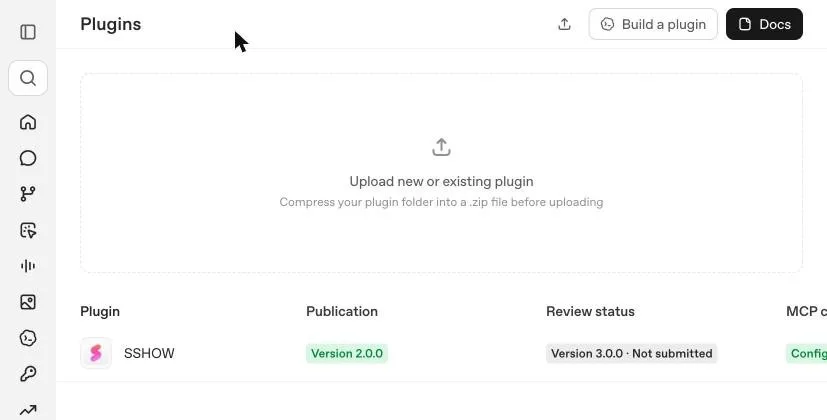Viewport: 827px width, 420px height.
Task: Click the Review status column header
Action: (590, 311)
